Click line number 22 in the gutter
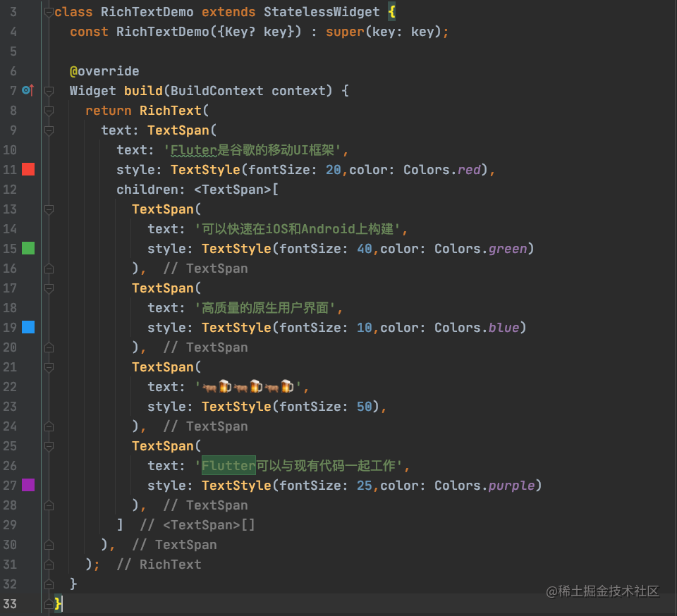Screen dimensions: 677x616 click(9, 386)
